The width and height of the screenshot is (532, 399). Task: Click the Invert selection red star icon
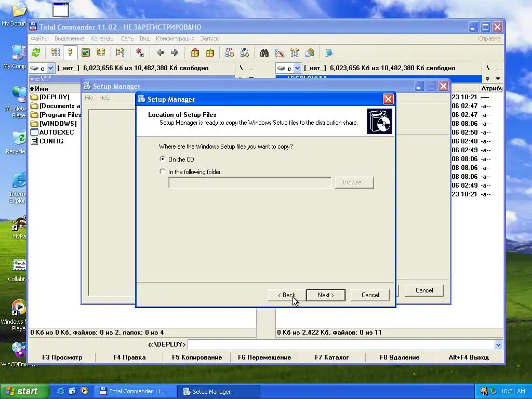pos(140,52)
